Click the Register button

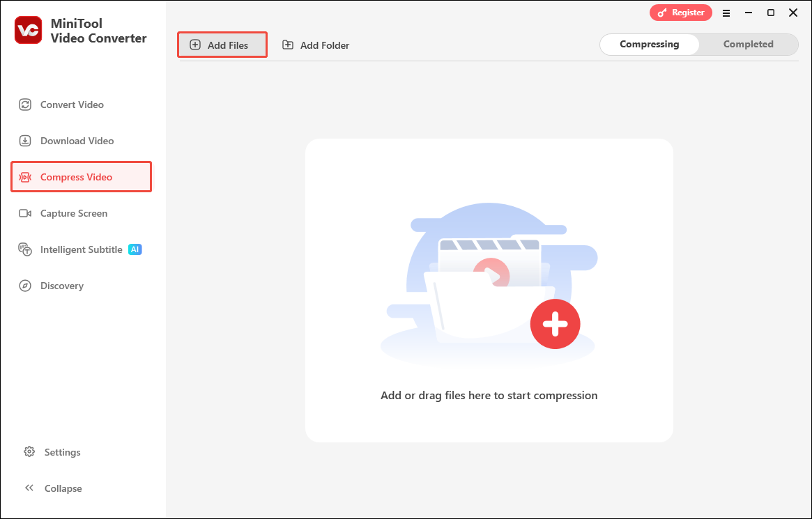point(681,12)
